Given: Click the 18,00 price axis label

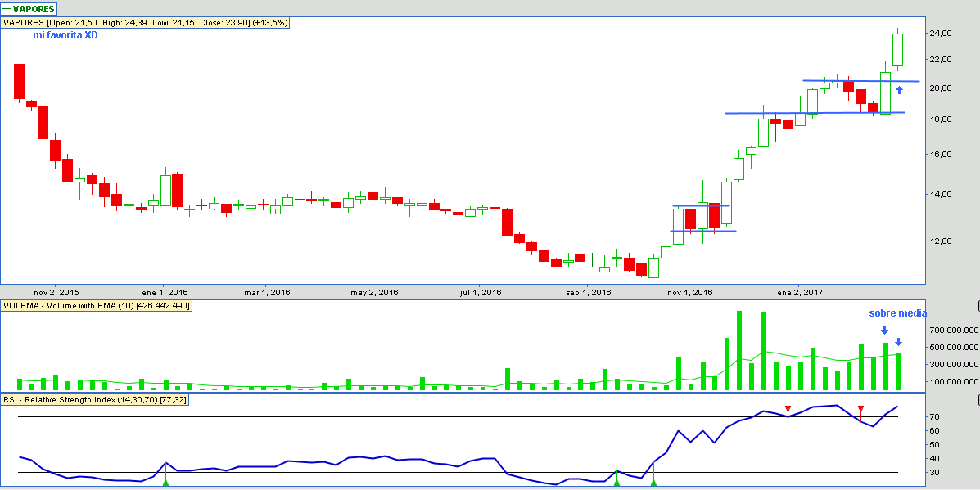Looking at the screenshot, I should [940, 119].
